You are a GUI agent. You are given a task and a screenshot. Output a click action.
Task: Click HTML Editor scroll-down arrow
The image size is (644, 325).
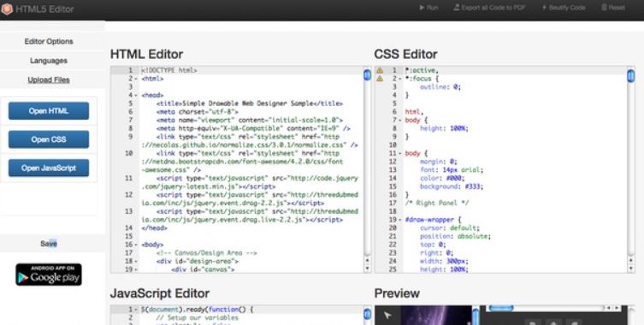click(367, 269)
